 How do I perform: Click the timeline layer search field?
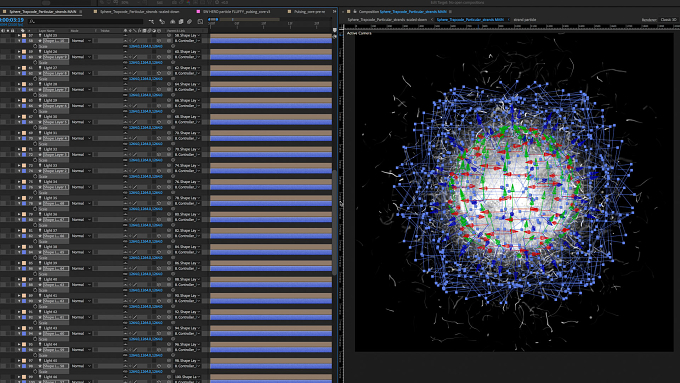(85, 21)
